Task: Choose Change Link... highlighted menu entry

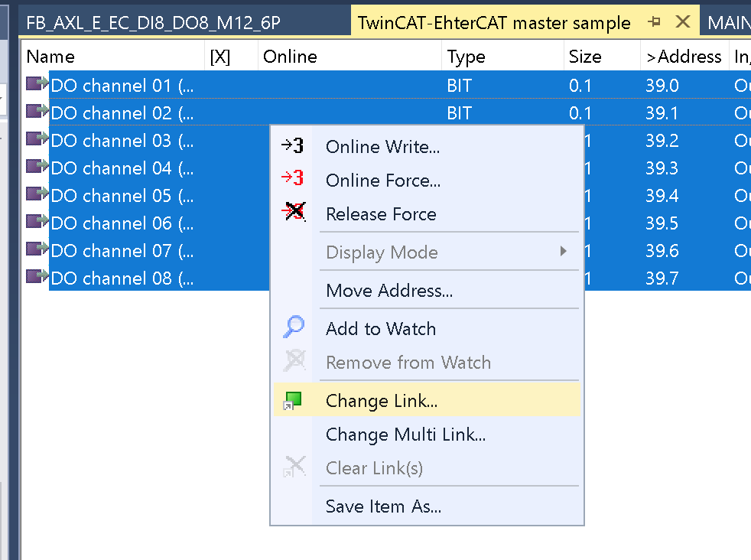Action: 428,400
